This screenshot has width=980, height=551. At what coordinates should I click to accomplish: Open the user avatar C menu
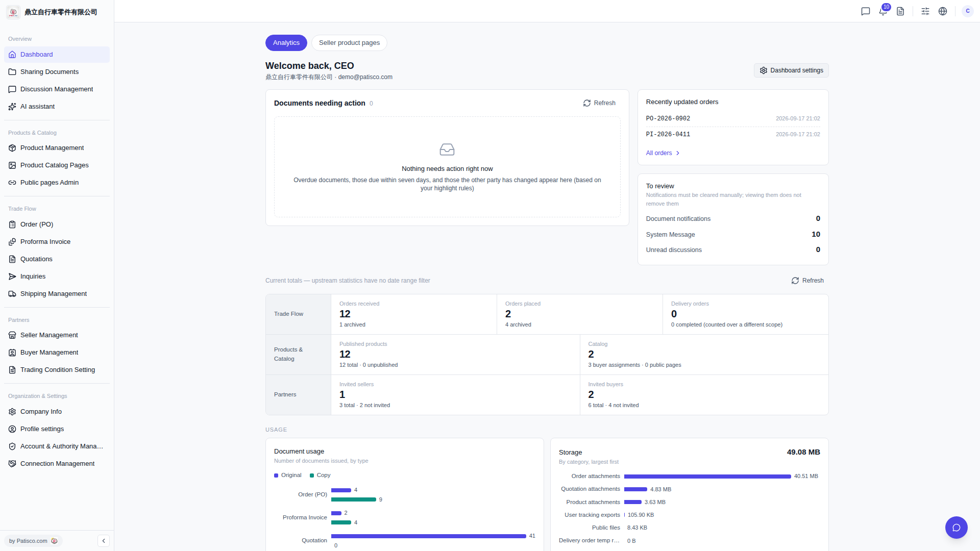point(968,11)
